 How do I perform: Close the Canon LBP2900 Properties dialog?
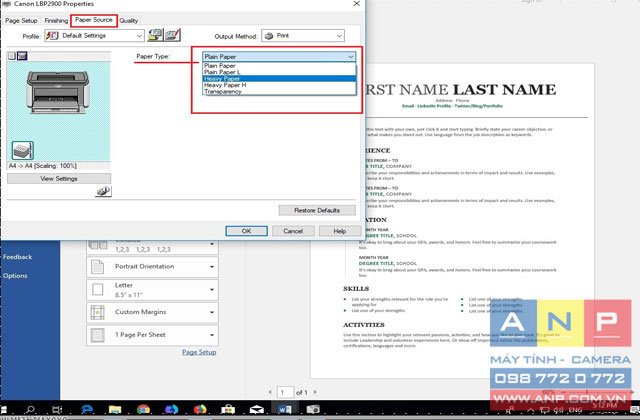click(x=356, y=4)
